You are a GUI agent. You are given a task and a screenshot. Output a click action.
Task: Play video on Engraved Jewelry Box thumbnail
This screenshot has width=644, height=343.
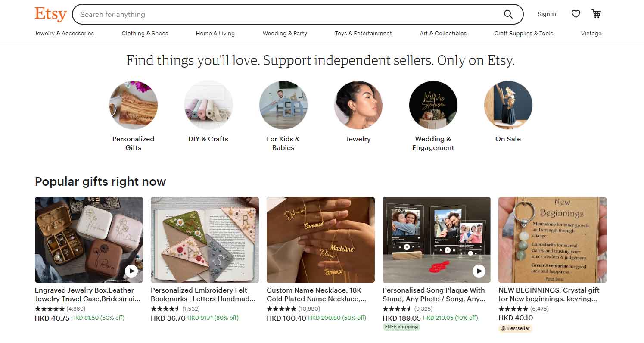(131, 271)
